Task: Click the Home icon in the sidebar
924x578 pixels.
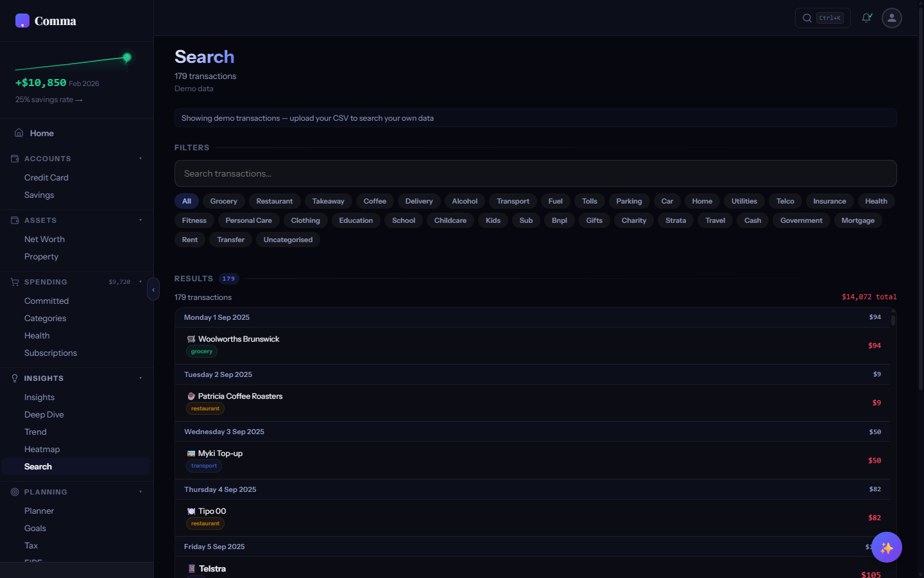Action: tap(17, 133)
